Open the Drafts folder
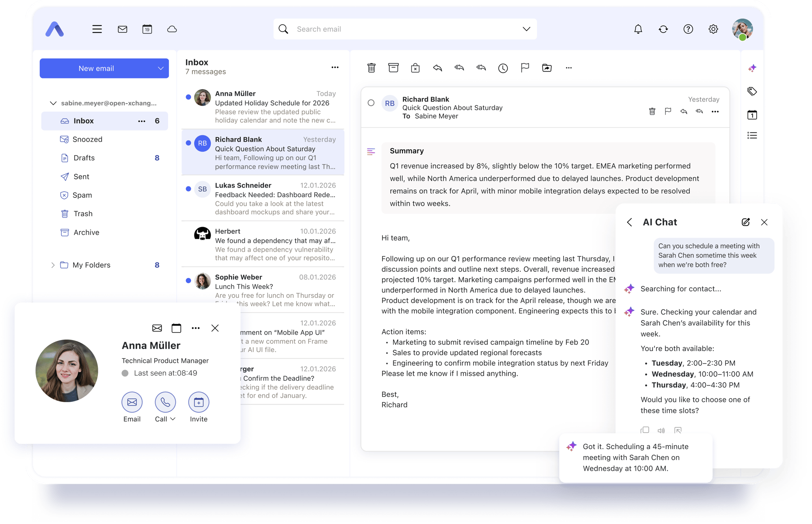This screenshot has width=812, height=524. click(84, 158)
